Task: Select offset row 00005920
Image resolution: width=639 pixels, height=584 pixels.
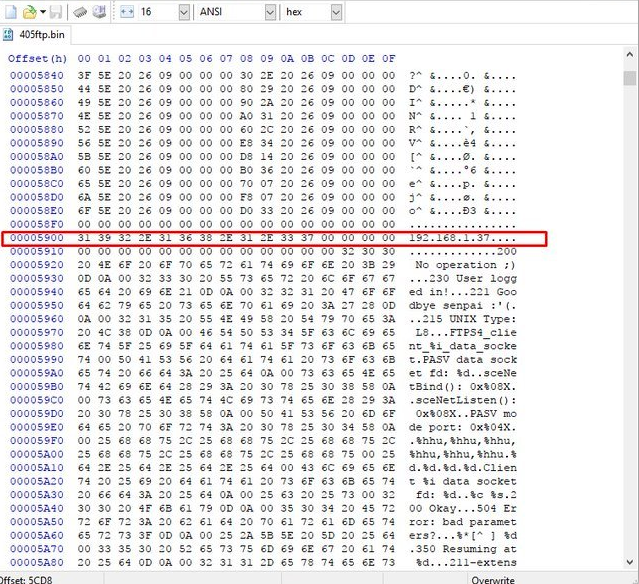Action: [37, 264]
